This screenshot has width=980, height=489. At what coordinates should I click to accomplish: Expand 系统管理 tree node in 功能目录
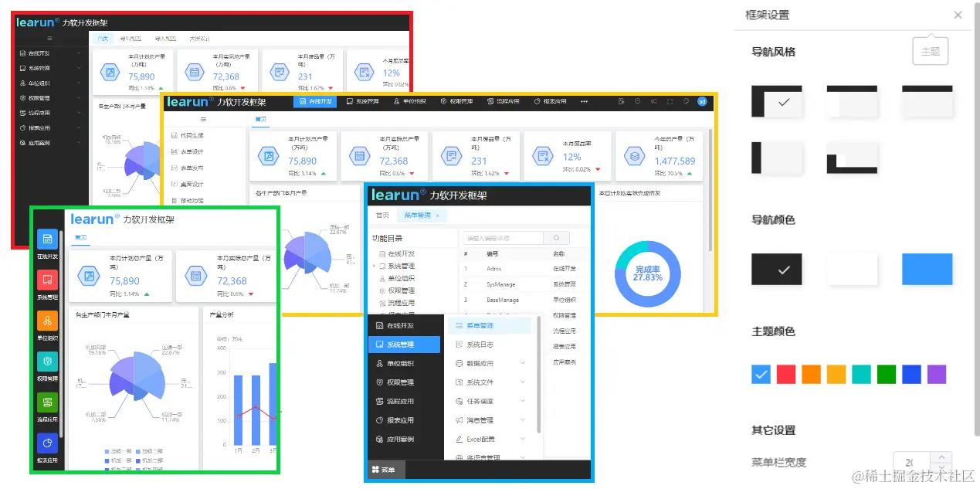coord(375,266)
